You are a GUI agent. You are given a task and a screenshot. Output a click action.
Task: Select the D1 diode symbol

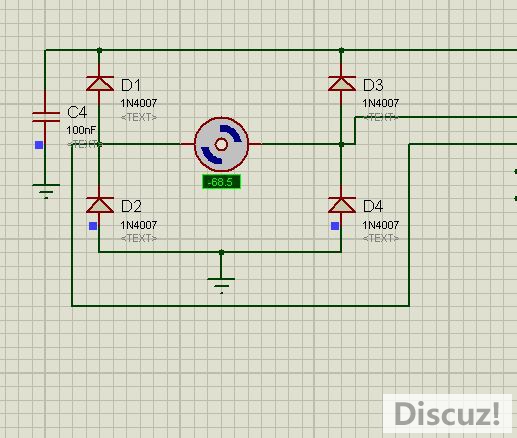[x=100, y=83]
